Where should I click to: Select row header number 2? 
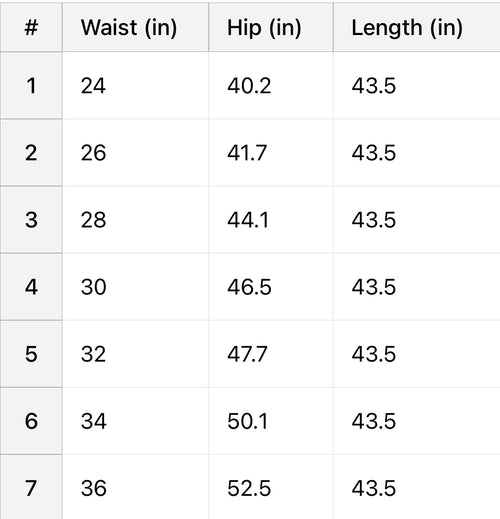31,153
